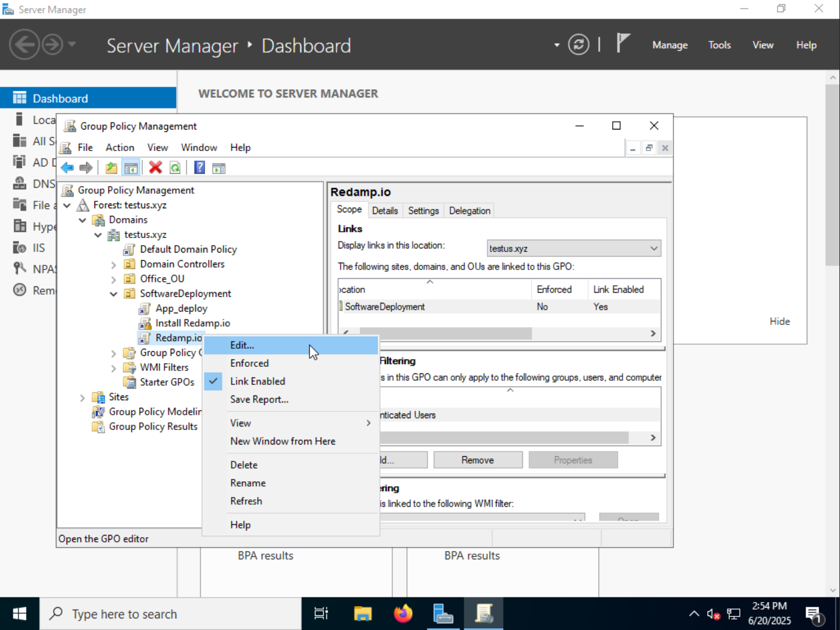Screen dimensions: 840x630
Task: Open the Tools menu in Server Manager
Action: (719, 45)
